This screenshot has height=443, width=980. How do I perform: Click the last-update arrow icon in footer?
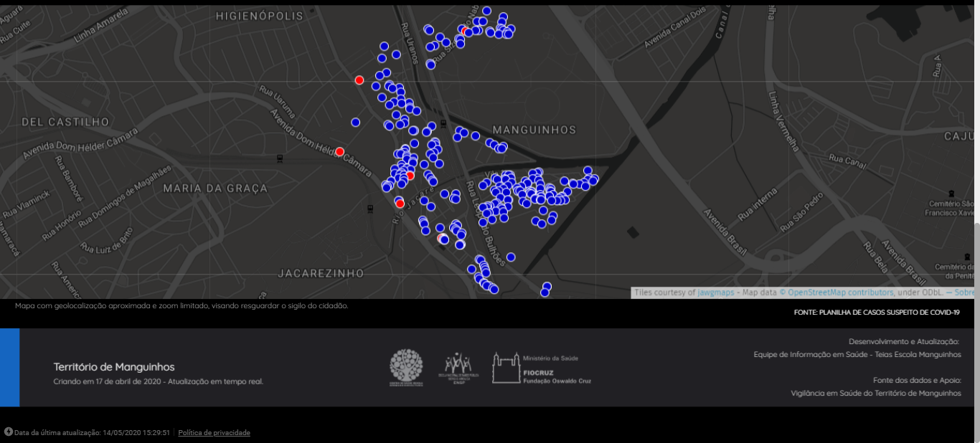(x=9, y=432)
